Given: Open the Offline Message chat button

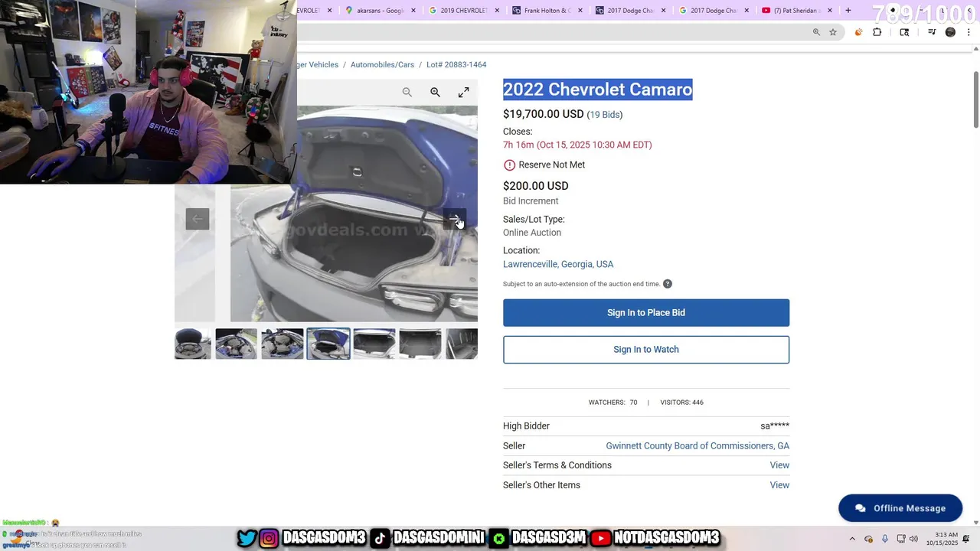Looking at the screenshot, I should click(x=900, y=508).
